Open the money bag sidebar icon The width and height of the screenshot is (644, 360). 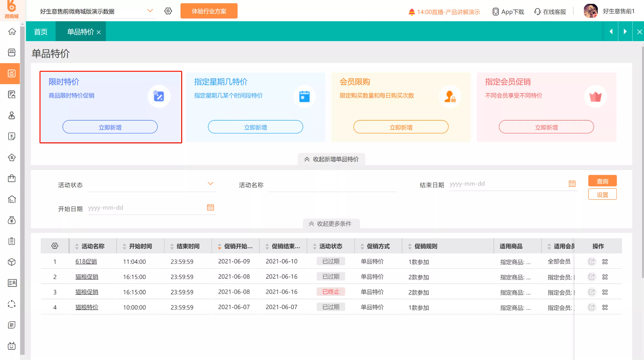point(12,220)
